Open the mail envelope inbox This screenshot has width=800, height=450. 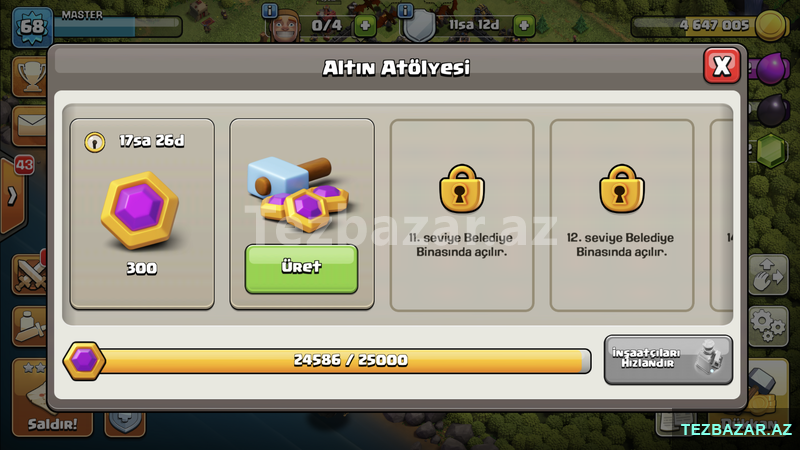click(x=30, y=126)
